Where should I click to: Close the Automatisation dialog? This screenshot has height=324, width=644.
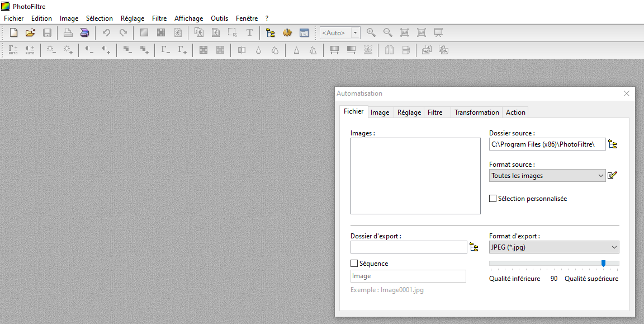[x=626, y=93]
